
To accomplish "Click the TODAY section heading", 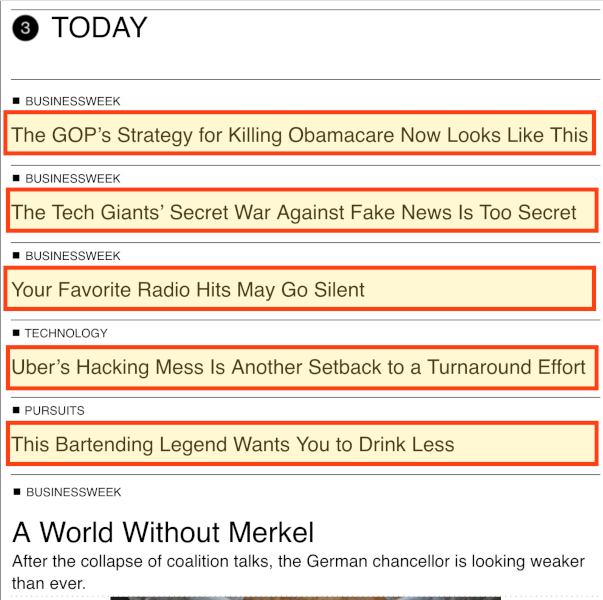I will tap(99, 28).
